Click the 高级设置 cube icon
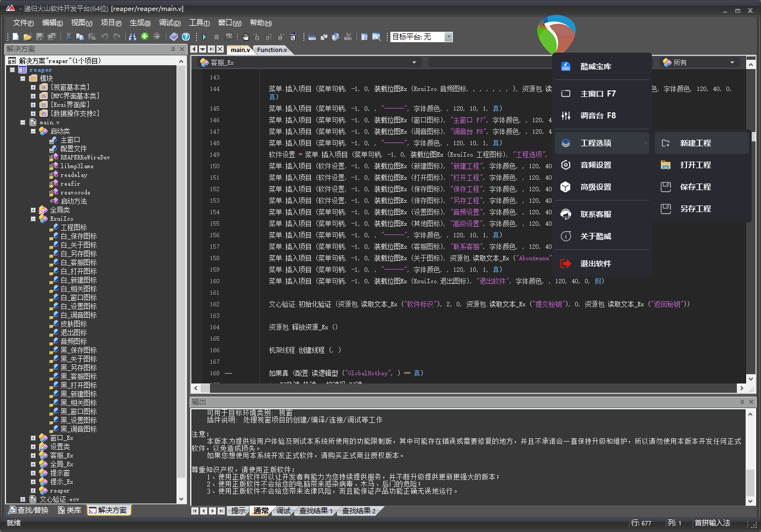 coord(566,187)
